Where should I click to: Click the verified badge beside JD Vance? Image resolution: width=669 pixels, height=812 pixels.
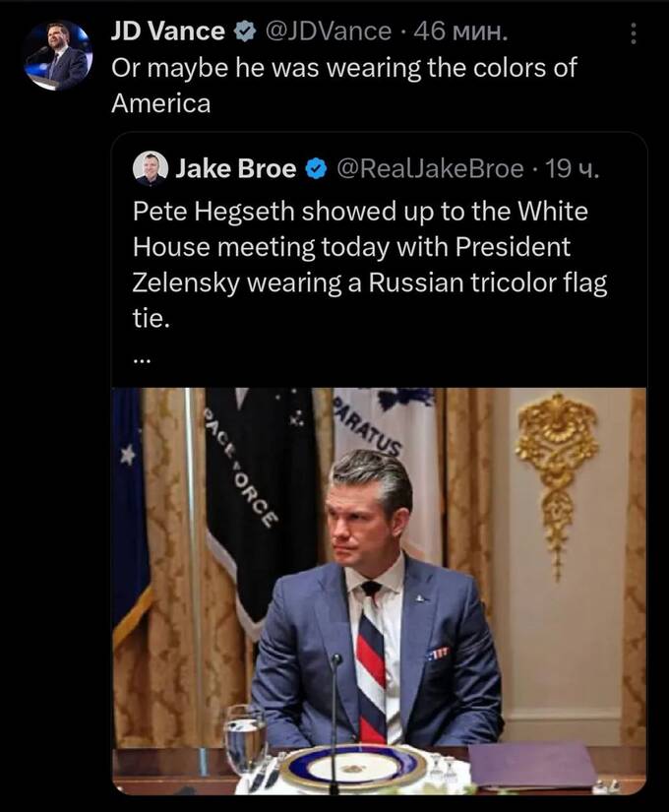pos(242,31)
